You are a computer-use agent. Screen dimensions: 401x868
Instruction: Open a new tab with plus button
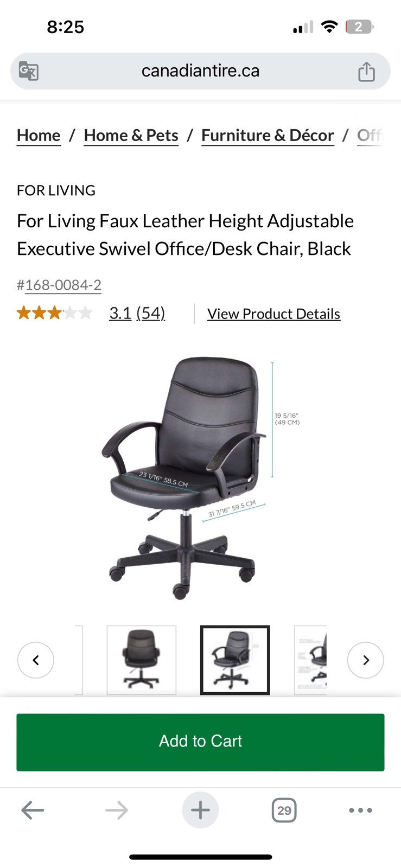click(x=200, y=810)
